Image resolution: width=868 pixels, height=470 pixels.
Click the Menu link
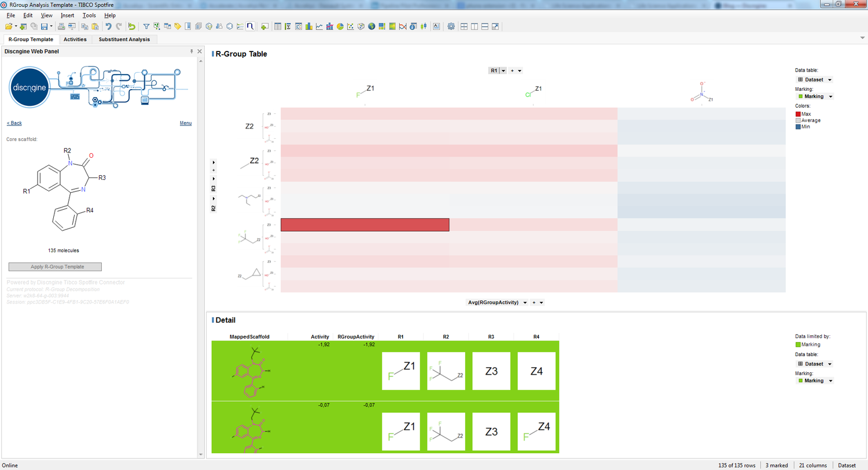186,123
